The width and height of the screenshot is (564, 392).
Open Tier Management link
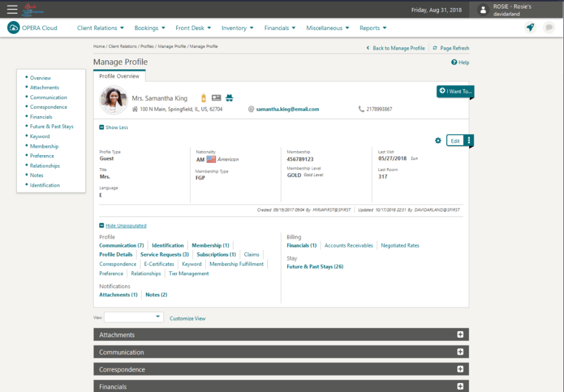[x=189, y=274]
